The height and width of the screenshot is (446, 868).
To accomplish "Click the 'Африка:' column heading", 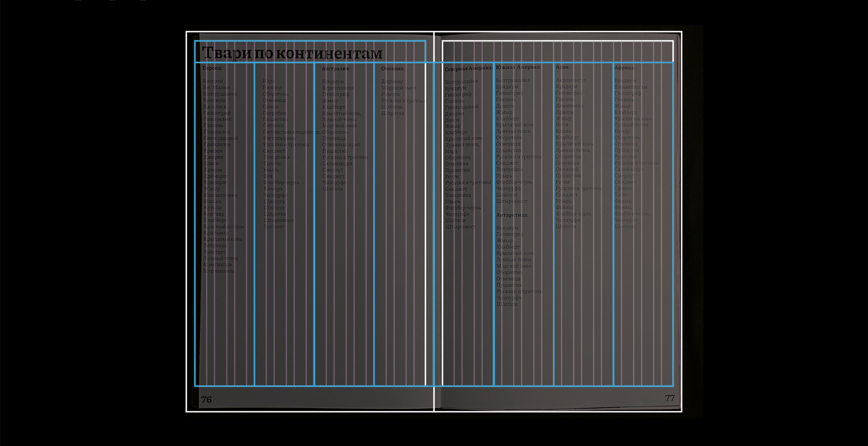I will pyautogui.click(x=624, y=68).
